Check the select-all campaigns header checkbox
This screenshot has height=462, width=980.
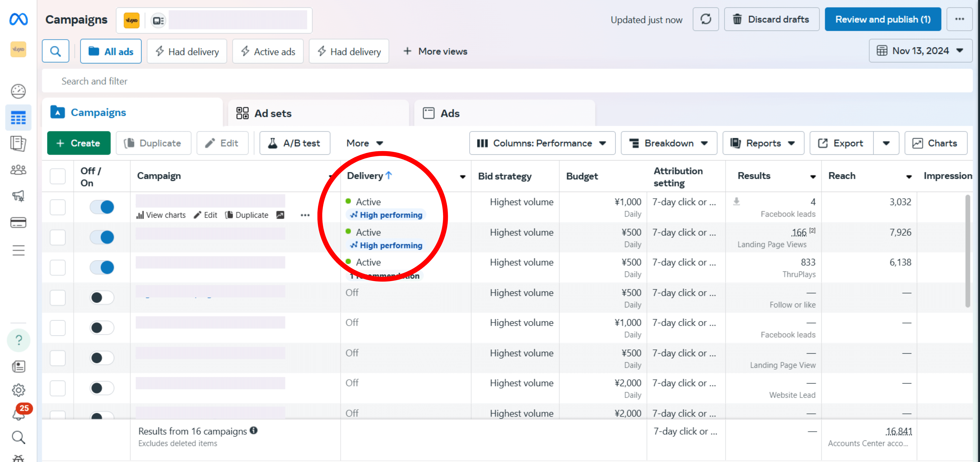[58, 176]
